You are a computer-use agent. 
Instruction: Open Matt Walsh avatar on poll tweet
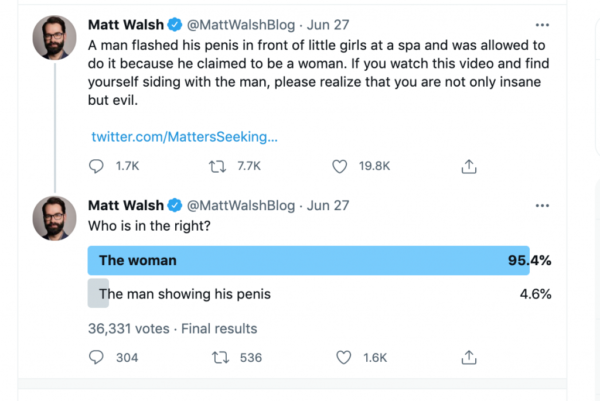coord(54,218)
